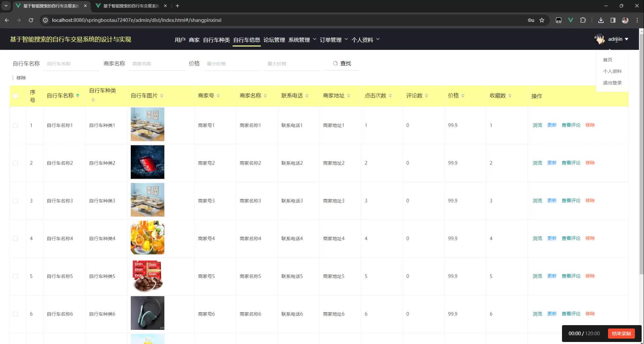Check the checkbox for row 自行车名称1
This screenshot has height=344, width=644.
pyautogui.click(x=15, y=125)
